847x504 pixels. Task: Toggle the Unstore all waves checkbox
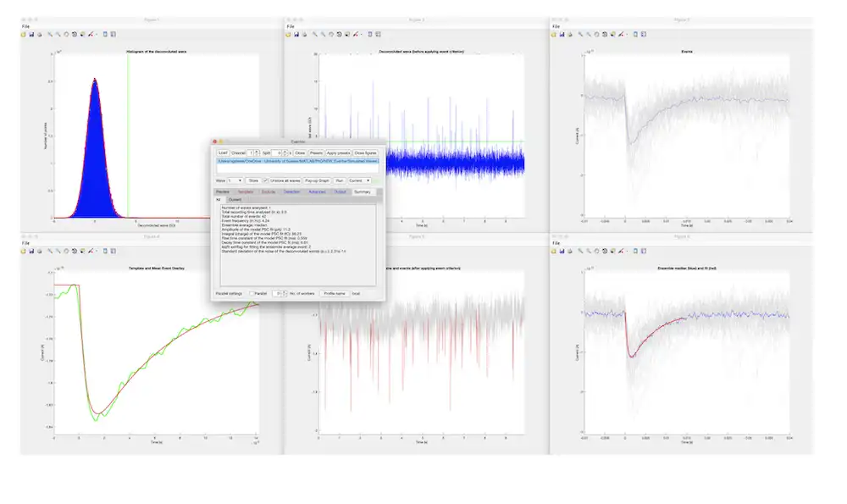[265, 180]
